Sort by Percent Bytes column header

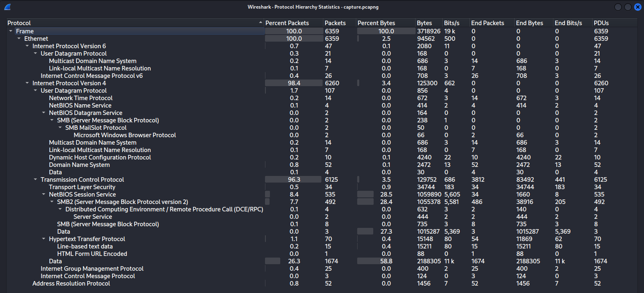(x=386, y=23)
